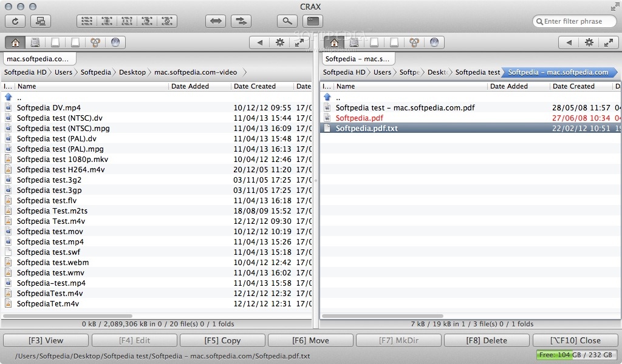
Task: Go to Home in the right pane
Action: point(334,42)
